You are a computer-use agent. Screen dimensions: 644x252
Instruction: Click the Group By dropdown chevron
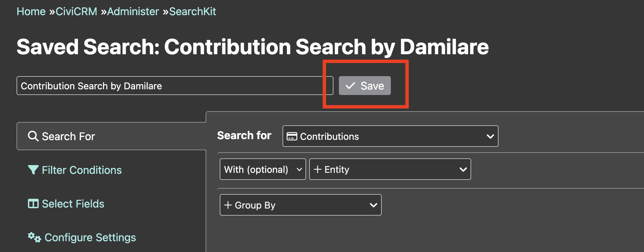(373, 205)
